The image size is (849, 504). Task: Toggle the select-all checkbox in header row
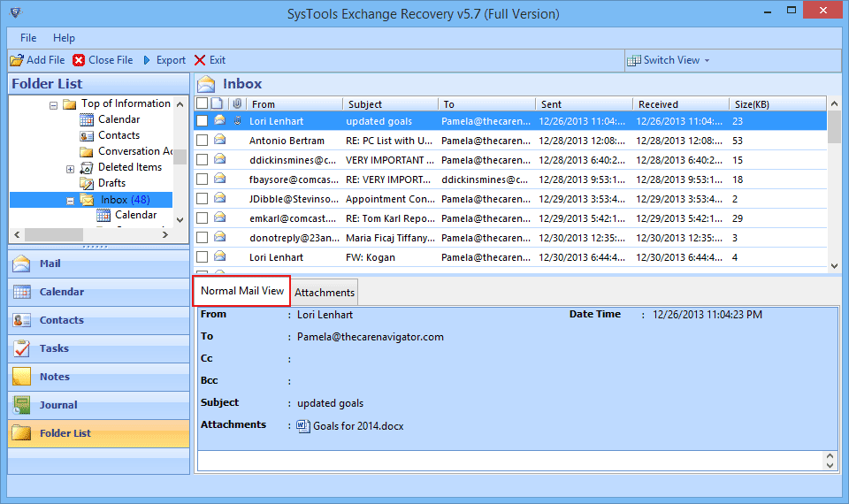pos(203,103)
